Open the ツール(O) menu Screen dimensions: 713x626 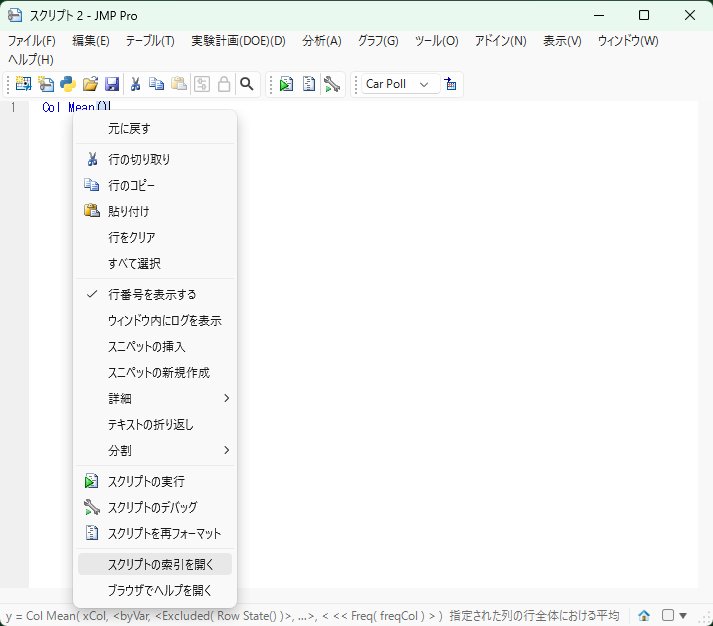(437, 41)
